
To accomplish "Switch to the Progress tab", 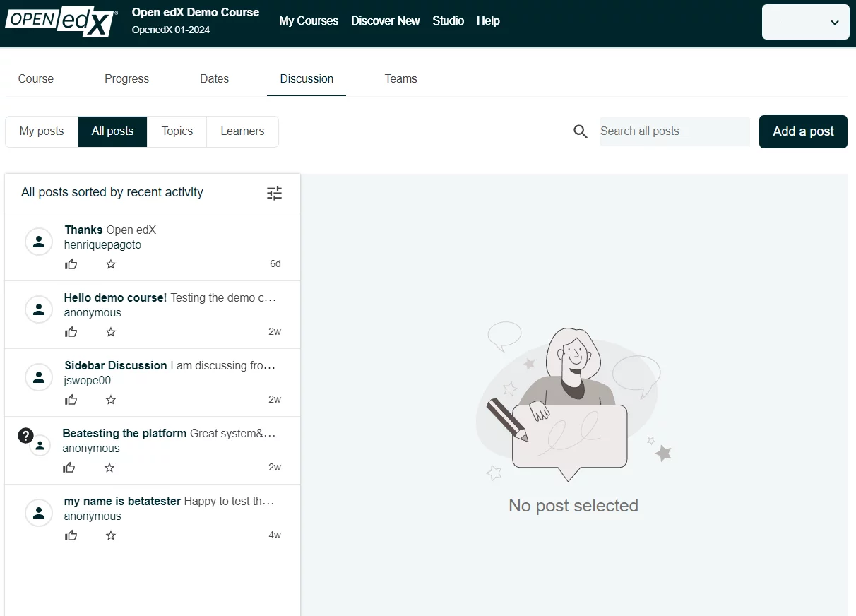I will coord(127,79).
